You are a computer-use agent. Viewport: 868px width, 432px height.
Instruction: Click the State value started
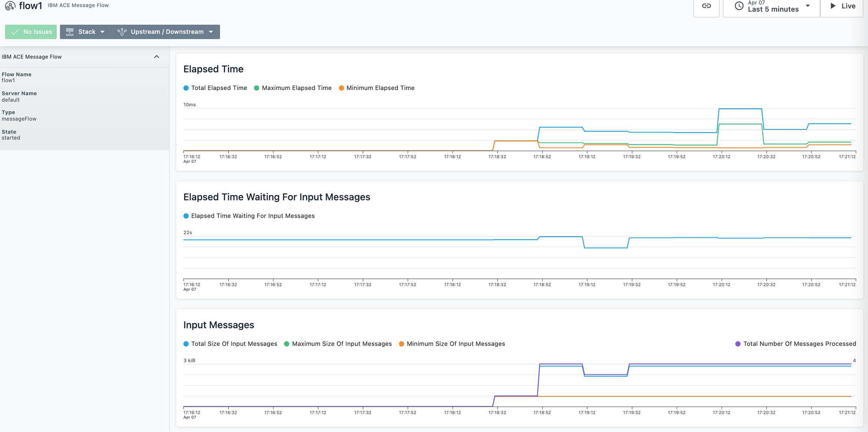coord(11,138)
